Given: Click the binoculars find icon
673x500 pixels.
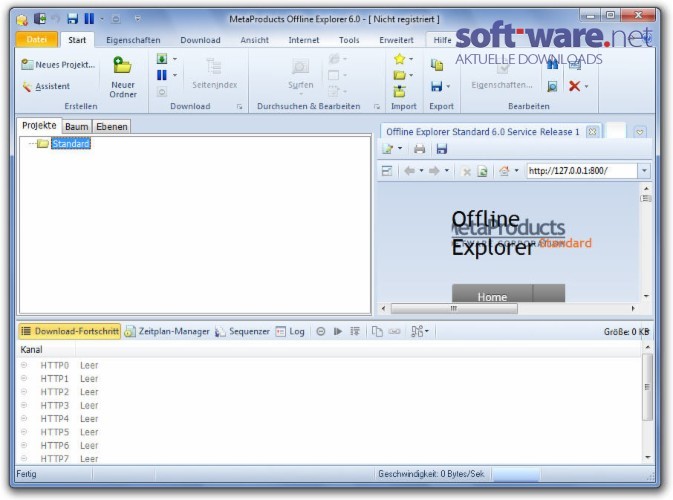Looking at the screenshot, I should click(552, 65).
